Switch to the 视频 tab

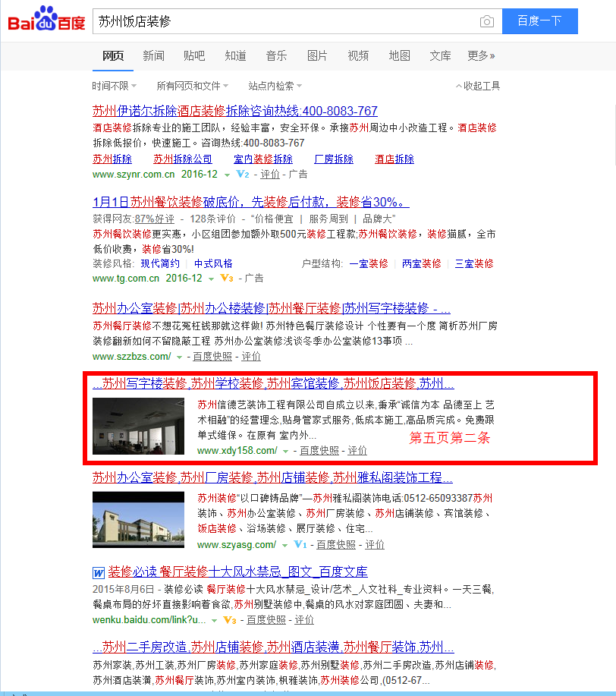pyautogui.click(x=358, y=56)
